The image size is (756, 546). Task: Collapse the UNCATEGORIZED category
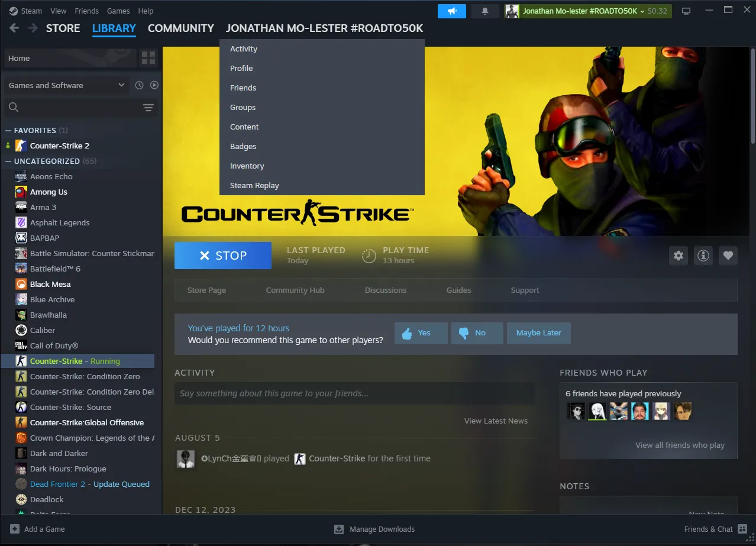tap(8, 161)
